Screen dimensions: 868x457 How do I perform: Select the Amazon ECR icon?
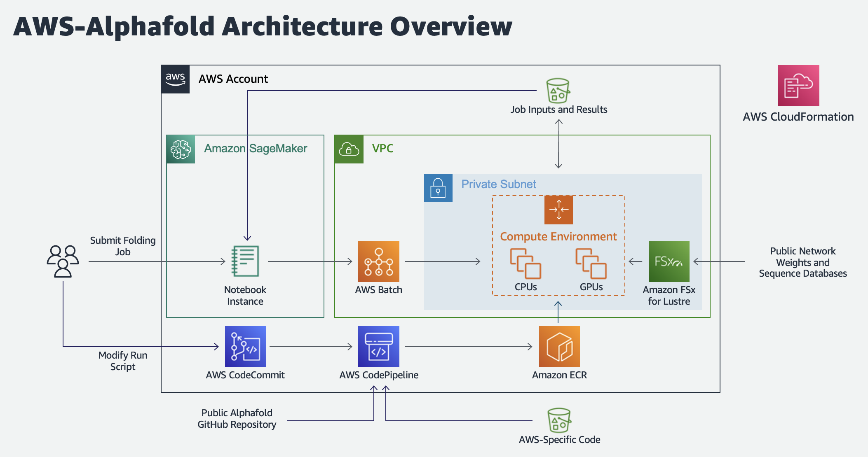pyautogui.click(x=559, y=346)
